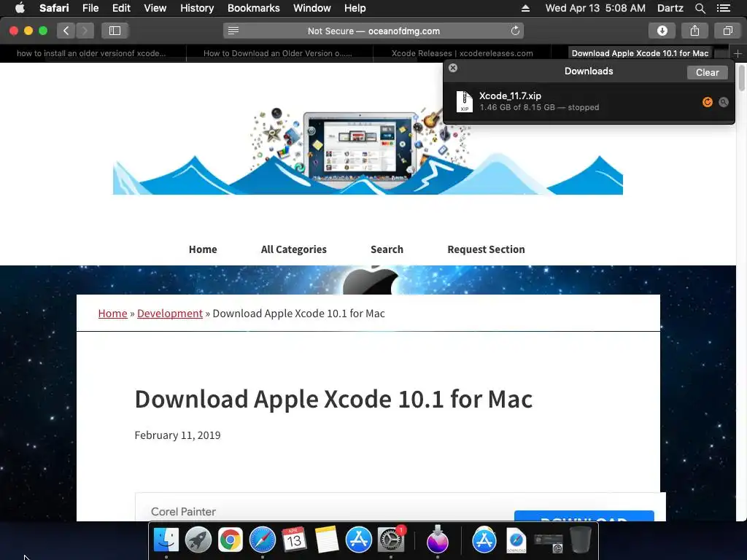Open the Request Section nav link
Viewport: 747px width, 560px height.
[x=486, y=249]
